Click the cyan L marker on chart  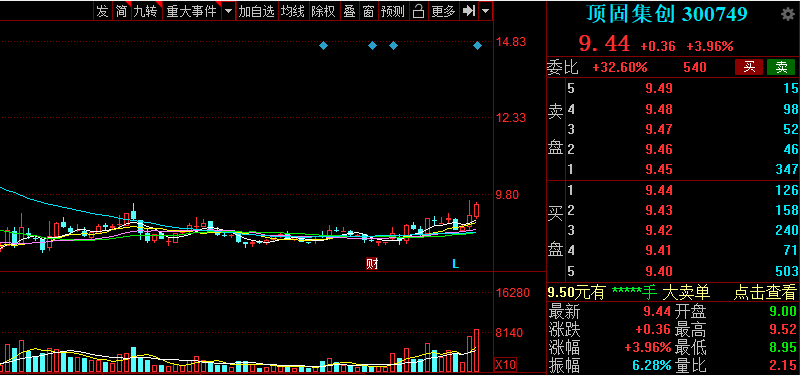456,264
